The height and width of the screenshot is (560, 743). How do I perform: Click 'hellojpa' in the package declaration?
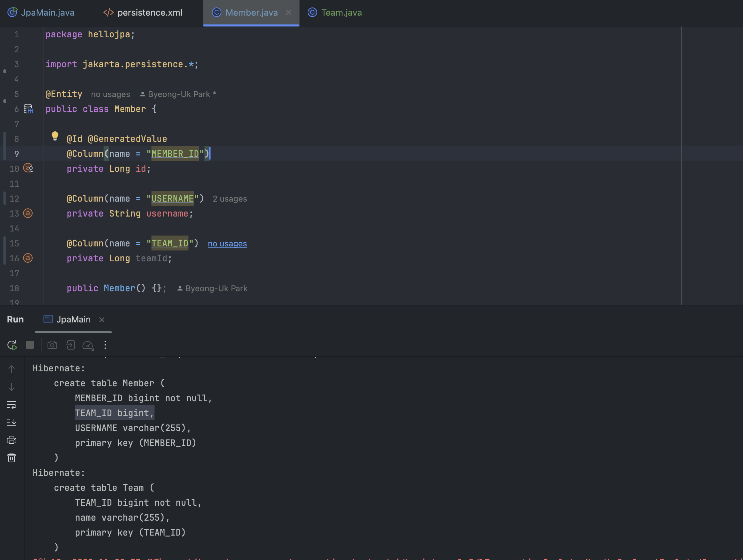[109, 34]
